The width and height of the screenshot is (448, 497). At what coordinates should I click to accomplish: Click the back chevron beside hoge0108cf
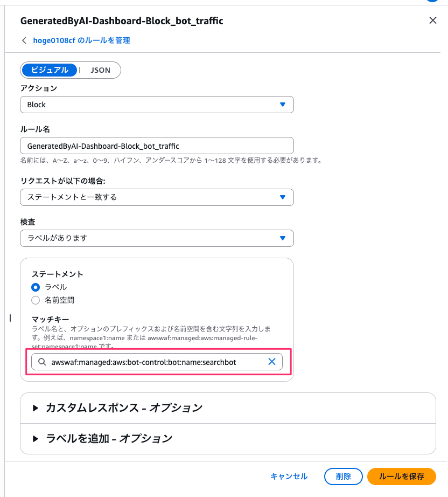click(x=24, y=40)
